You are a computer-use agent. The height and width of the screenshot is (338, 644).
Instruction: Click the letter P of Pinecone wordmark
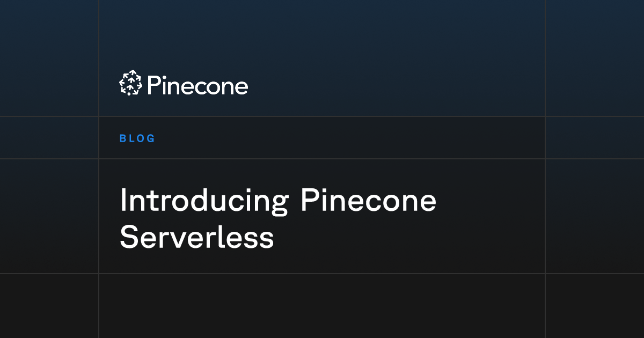click(x=153, y=85)
